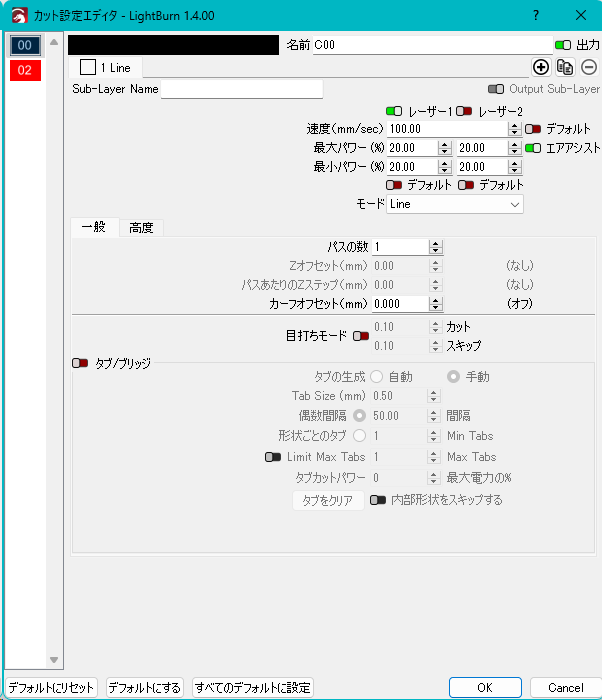Image resolution: width=602 pixels, height=700 pixels.
Task: Click the 速度 value field 100.00
Action: pyautogui.click(x=447, y=129)
